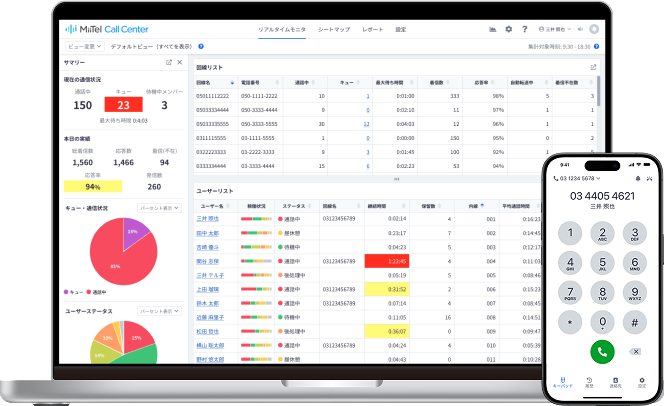Switch to the シートマップ tab
The height and width of the screenshot is (406, 664).
click(x=335, y=30)
